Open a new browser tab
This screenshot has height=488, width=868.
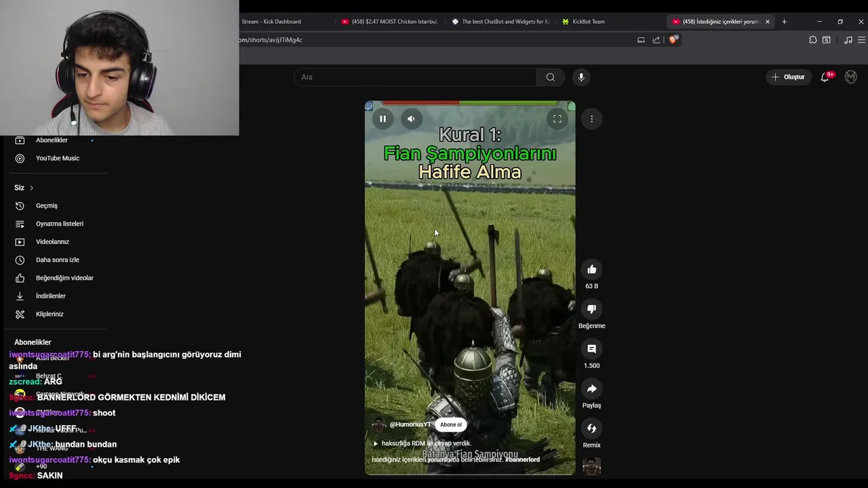784,22
